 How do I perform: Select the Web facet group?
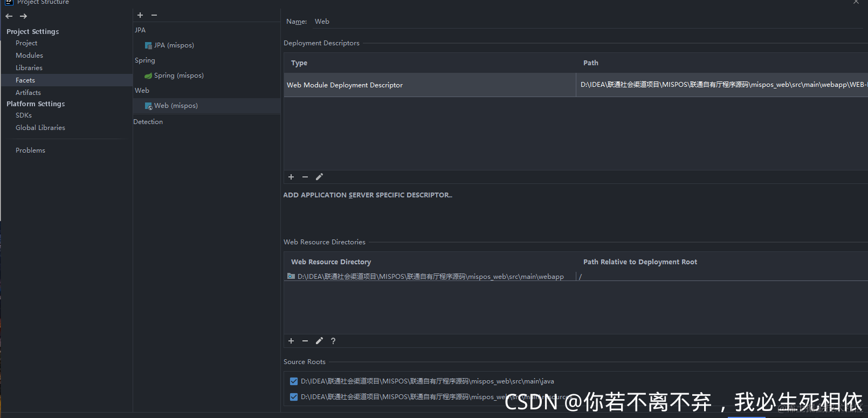point(142,91)
